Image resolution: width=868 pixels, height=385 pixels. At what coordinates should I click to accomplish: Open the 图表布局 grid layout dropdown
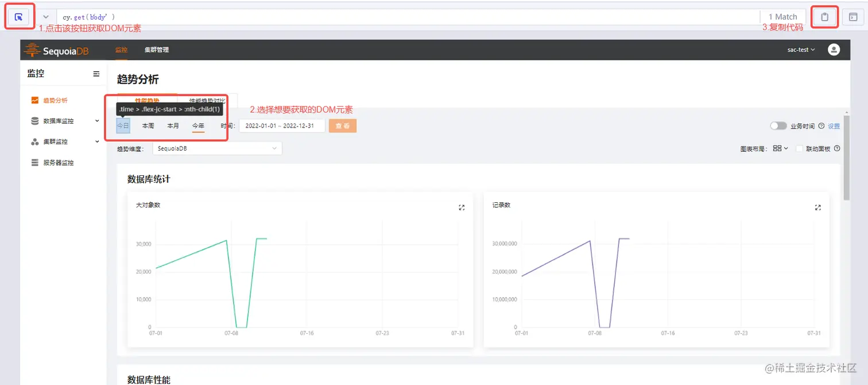(x=780, y=148)
